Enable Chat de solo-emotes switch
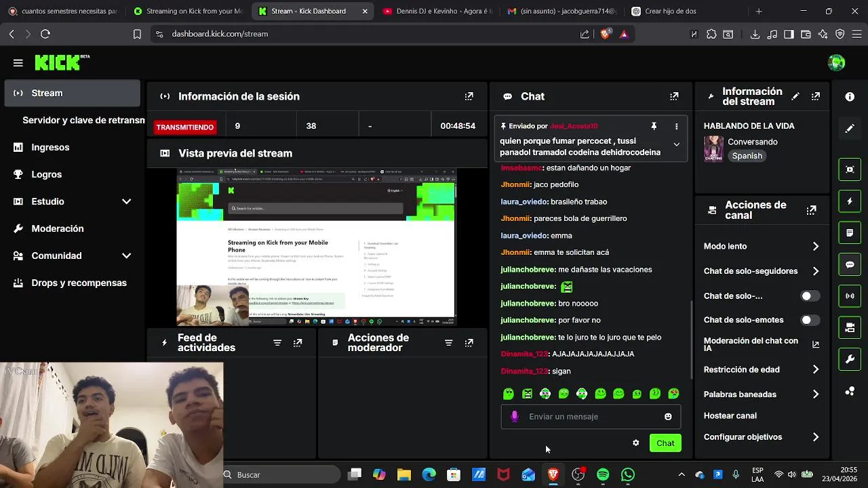 [x=810, y=320]
